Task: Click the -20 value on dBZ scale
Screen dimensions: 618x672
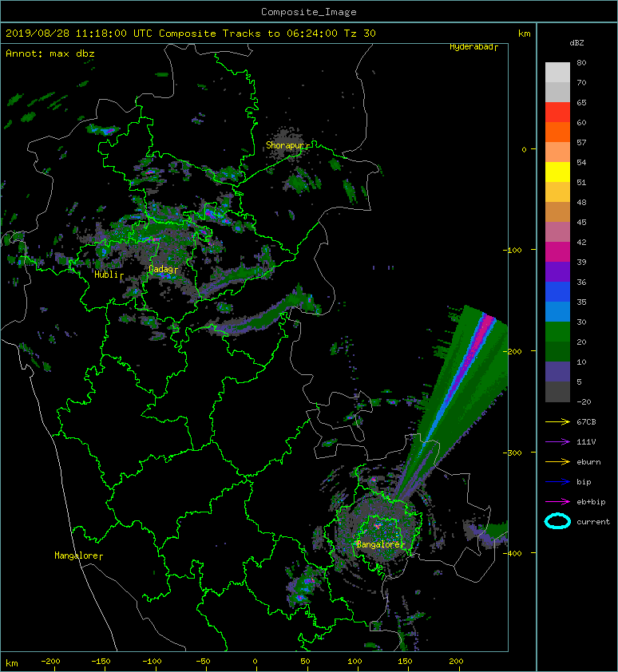Action: pos(584,401)
